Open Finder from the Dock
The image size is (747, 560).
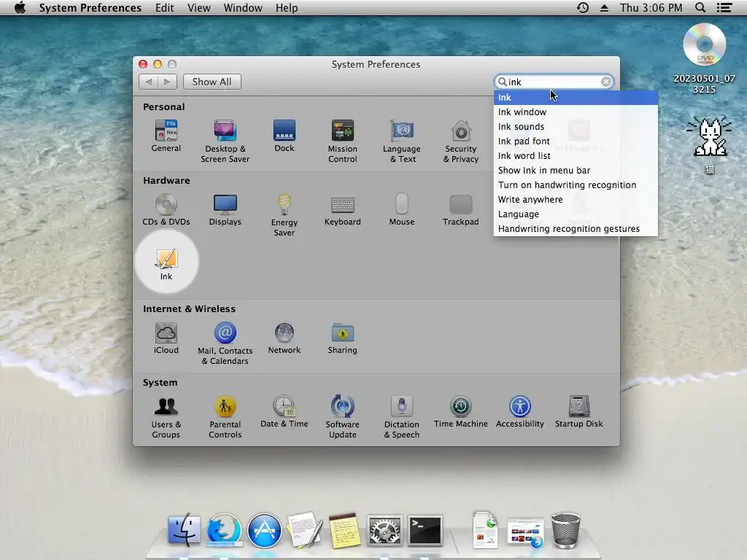click(x=184, y=530)
